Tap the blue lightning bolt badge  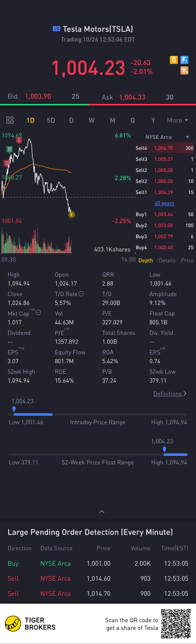[x=185, y=60]
